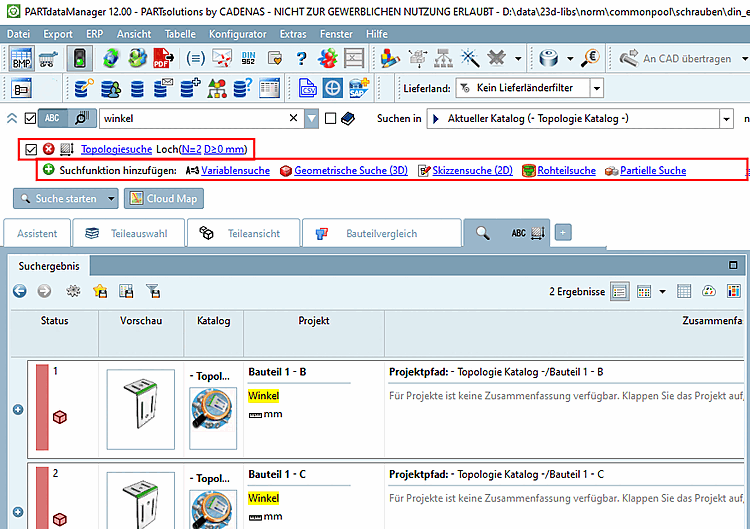Click the colored blocks with pencil icon
The width and height of the screenshot is (750, 529).
pos(390,58)
